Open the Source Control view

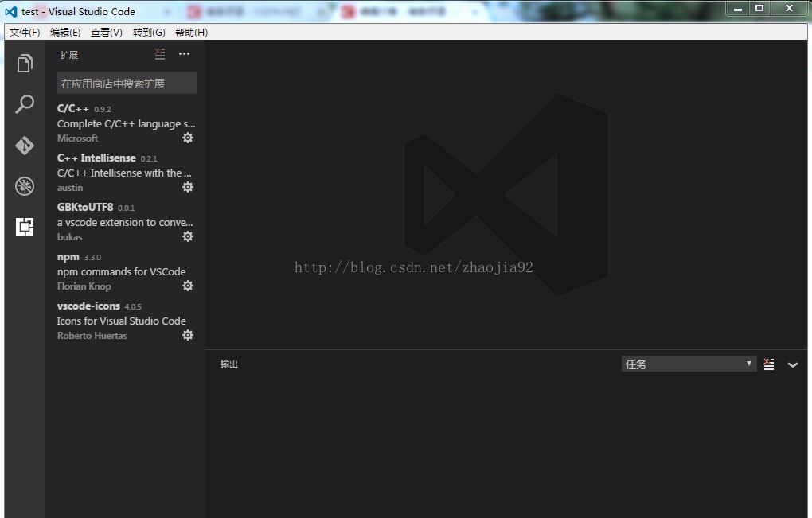click(24, 146)
